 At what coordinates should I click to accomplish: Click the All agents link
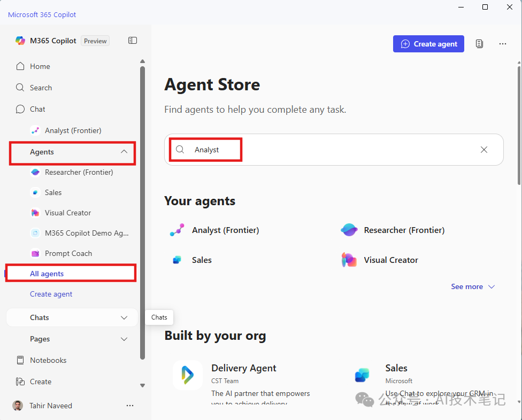point(47,274)
